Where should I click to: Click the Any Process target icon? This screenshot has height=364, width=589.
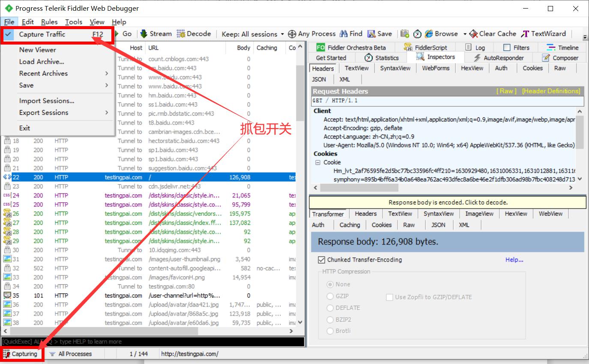(292, 34)
